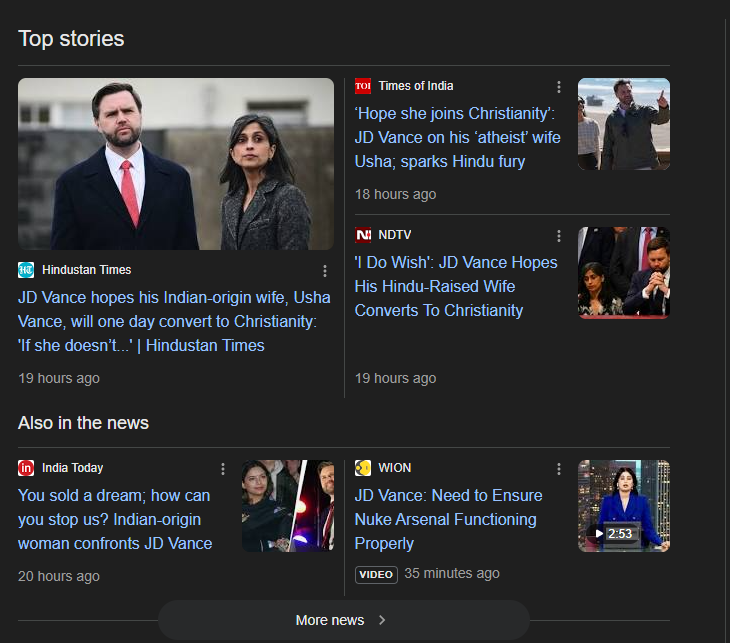The width and height of the screenshot is (730, 643).
Task: Play the WION 2:53 video thumbnail
Action: 624,506
